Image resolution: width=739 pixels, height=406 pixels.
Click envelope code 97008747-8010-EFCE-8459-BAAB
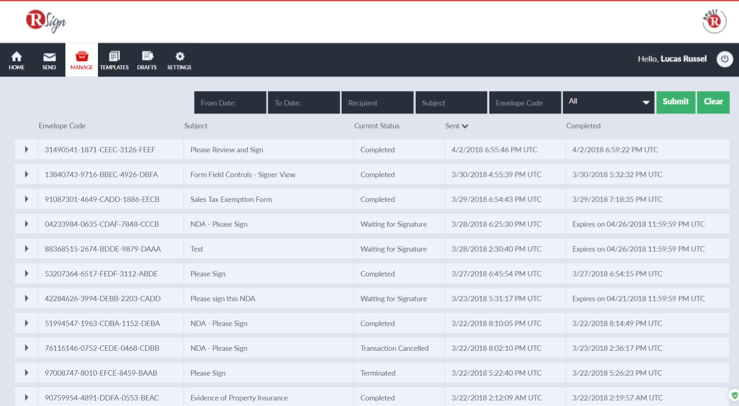(101, 373)
